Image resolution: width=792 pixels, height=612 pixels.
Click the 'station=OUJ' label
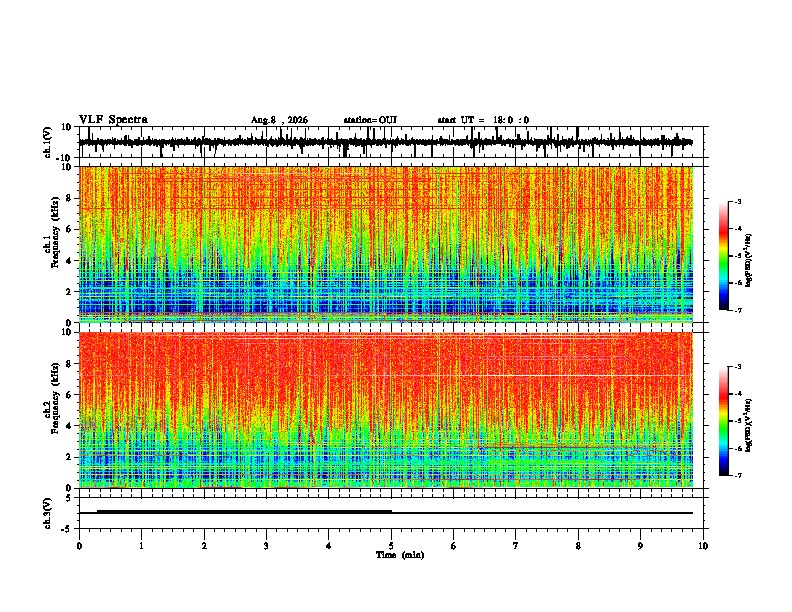point(370,120)
